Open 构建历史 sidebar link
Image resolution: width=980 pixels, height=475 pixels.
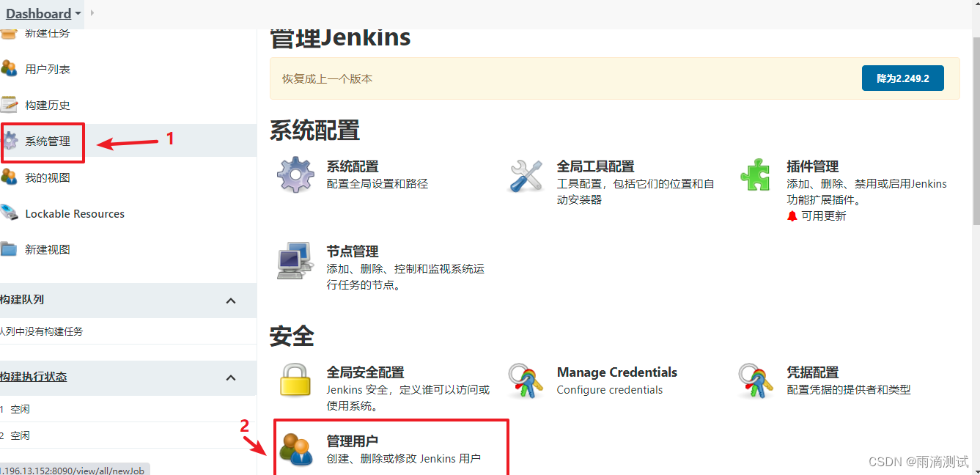[48, 105]
